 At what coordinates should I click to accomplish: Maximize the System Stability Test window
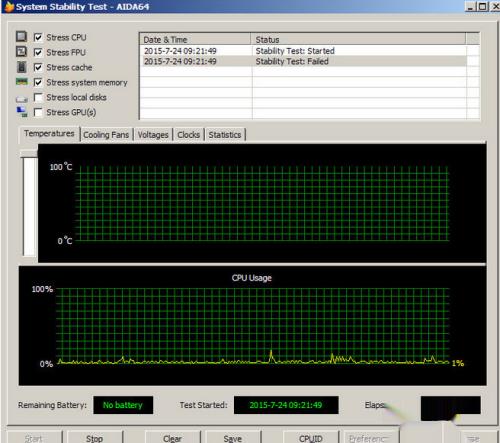[482, 6]
